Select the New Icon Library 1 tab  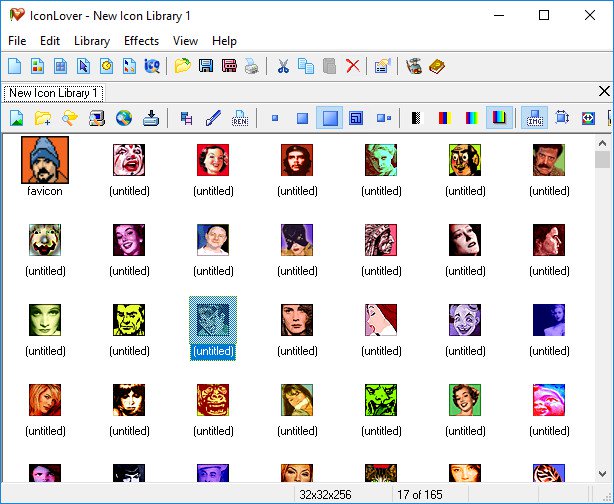(x=53, y=93)
